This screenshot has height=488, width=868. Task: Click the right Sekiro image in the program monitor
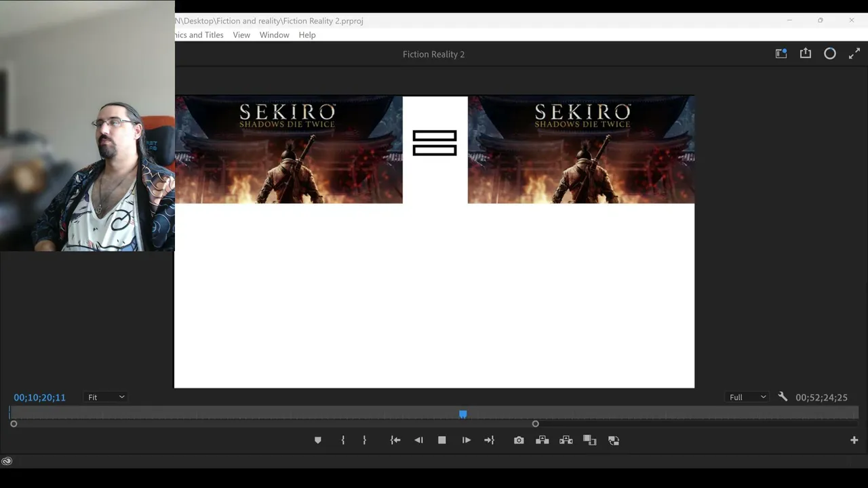[581, 150]
